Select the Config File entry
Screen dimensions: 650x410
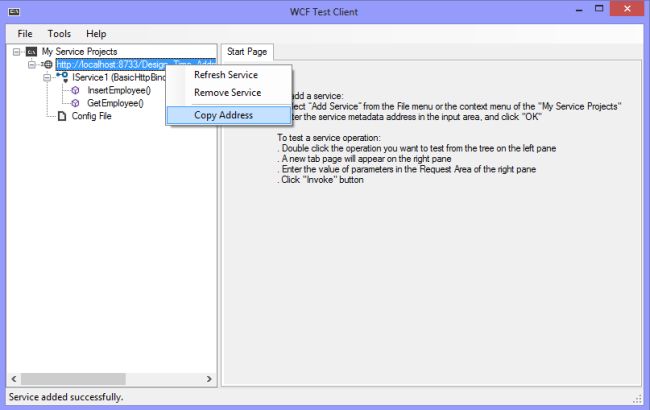click(91, 116)
